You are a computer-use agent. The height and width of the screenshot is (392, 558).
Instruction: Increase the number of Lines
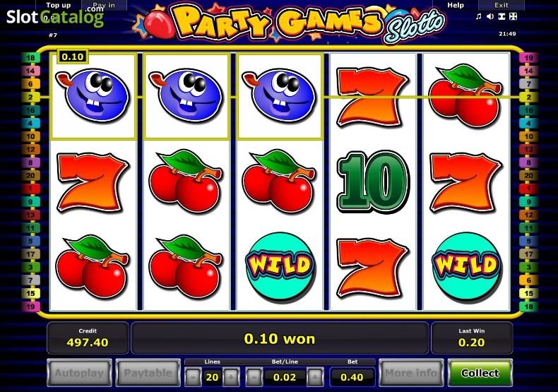(231, 377)
